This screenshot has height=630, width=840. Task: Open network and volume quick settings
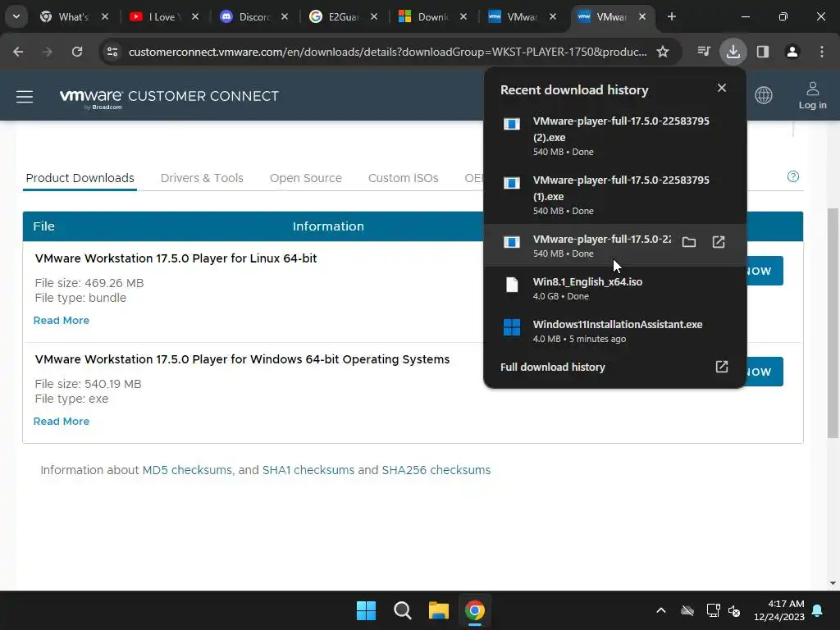724,610
